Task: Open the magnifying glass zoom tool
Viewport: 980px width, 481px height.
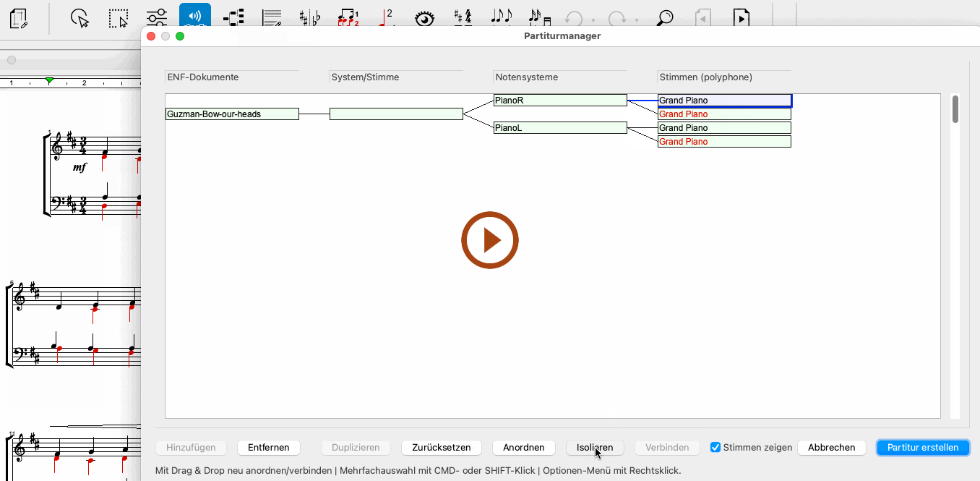Action: point(665,17)
